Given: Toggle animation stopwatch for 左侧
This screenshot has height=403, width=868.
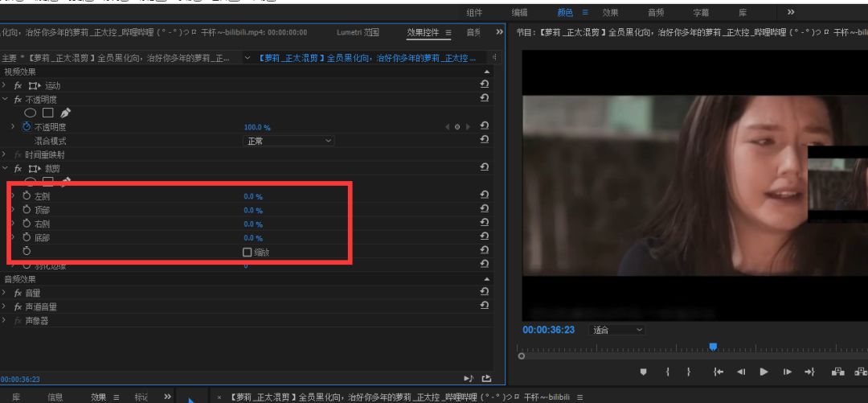Looking at the screenshot, I should click(x=27, y=195).
